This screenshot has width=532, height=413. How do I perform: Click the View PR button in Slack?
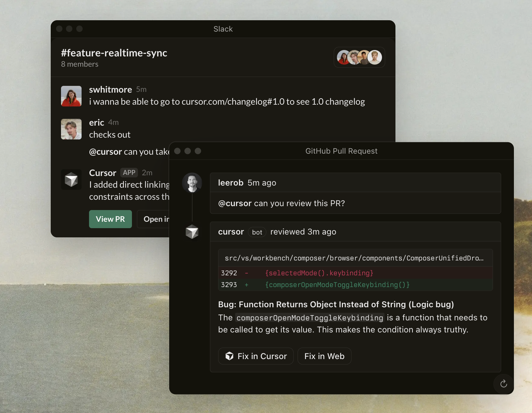[x=110, y=219]
